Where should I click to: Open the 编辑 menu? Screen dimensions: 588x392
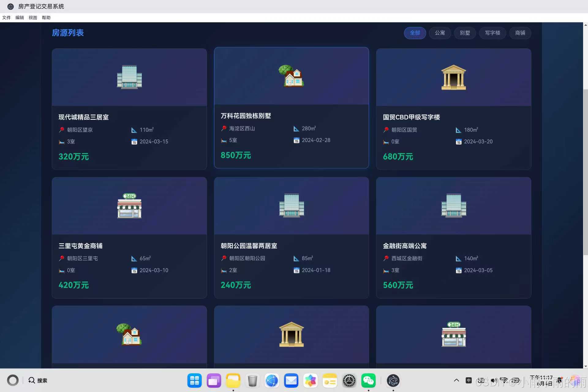(20, 17)
